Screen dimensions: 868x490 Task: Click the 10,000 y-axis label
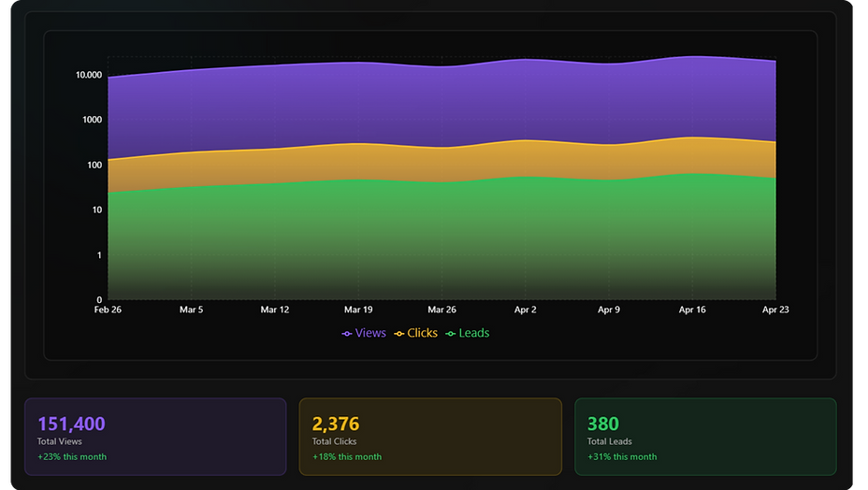89,75
